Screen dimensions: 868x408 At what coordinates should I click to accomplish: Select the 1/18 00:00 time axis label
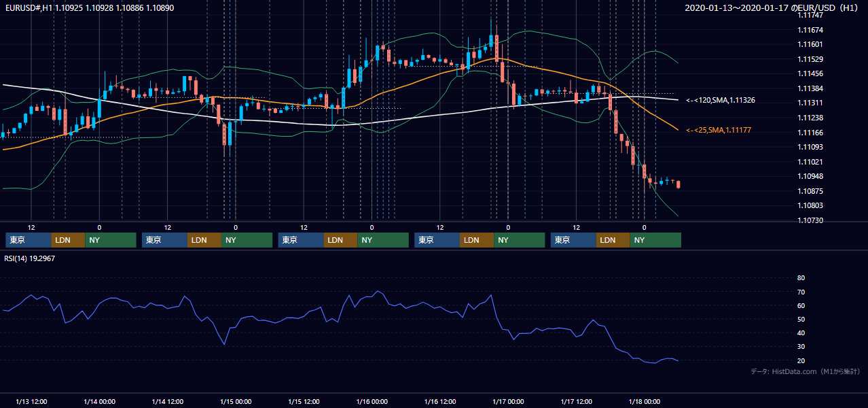click(x=645, y=402)
